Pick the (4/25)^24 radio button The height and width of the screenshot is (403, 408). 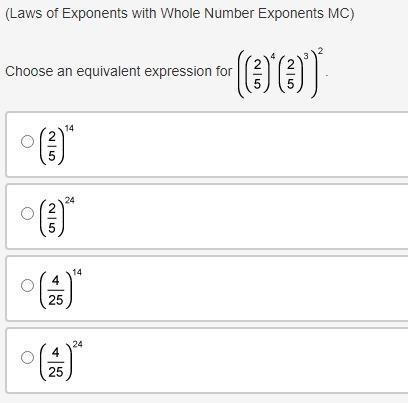coord(27,357)
